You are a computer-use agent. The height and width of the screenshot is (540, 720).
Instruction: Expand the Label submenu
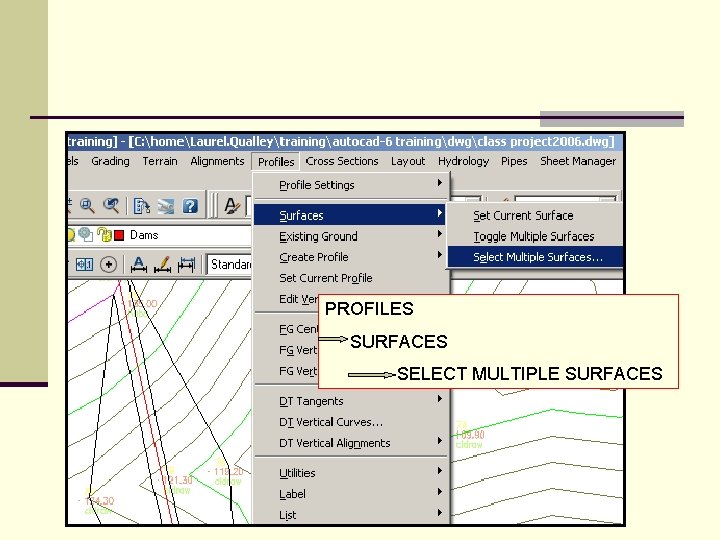pyautogui.click(x=350, y=494)
